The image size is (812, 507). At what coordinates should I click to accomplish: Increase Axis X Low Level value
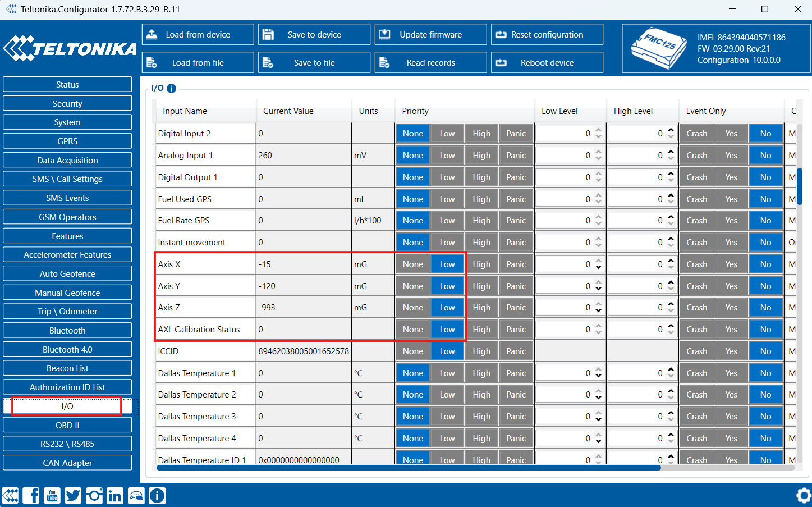click(x=599, y=261)
